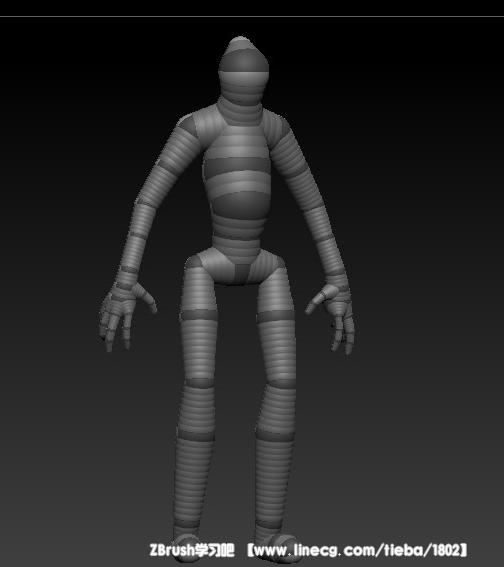Select the dark abdomen band on the torso
Screen dimensions: 504x567
click(239, 204)
